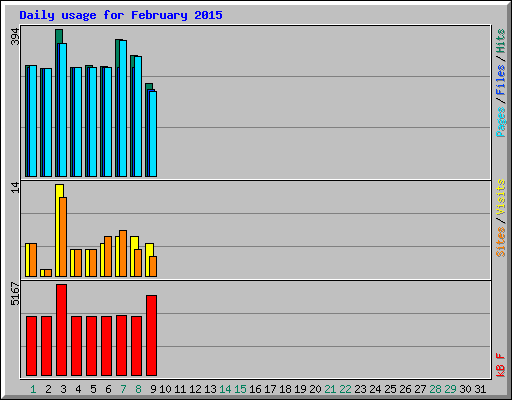Viewport: 512px width, 400px height.
Task: Click the cyan pages bar for day 9
Action: click(x=153, y=134)
